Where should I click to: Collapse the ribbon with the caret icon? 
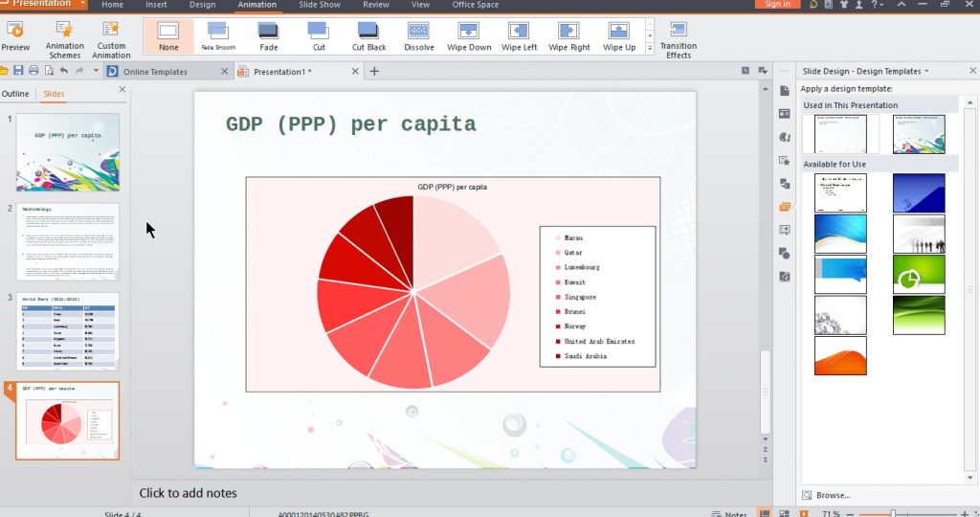(x=902, y=4)
